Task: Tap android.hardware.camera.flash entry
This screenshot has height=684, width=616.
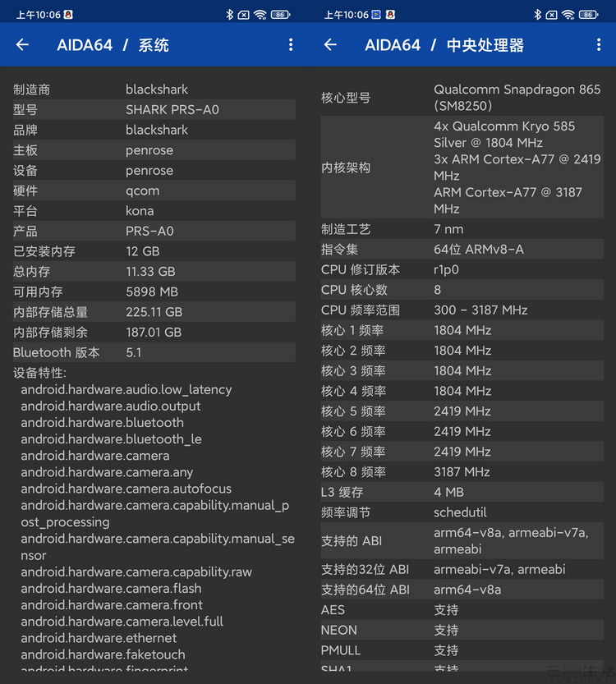Action: coord(111,589)
